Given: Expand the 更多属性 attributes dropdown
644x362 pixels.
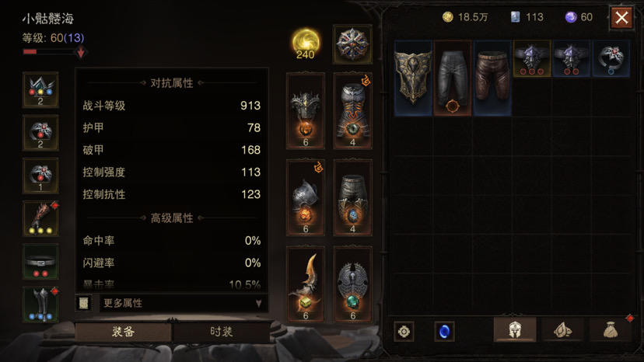Looking at the screenshot, I should 184,303.
